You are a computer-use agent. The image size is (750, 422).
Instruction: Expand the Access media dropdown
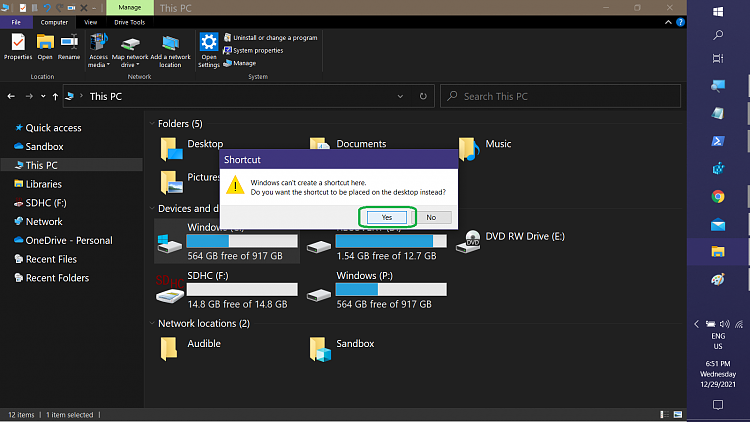pyautogui.click(x=98, y=64)
